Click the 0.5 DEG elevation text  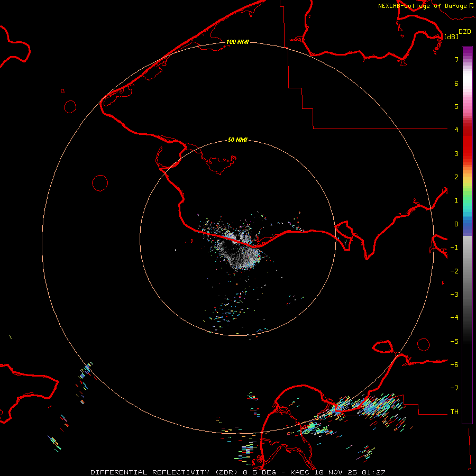pyautogui.click(x=259, y=472)
